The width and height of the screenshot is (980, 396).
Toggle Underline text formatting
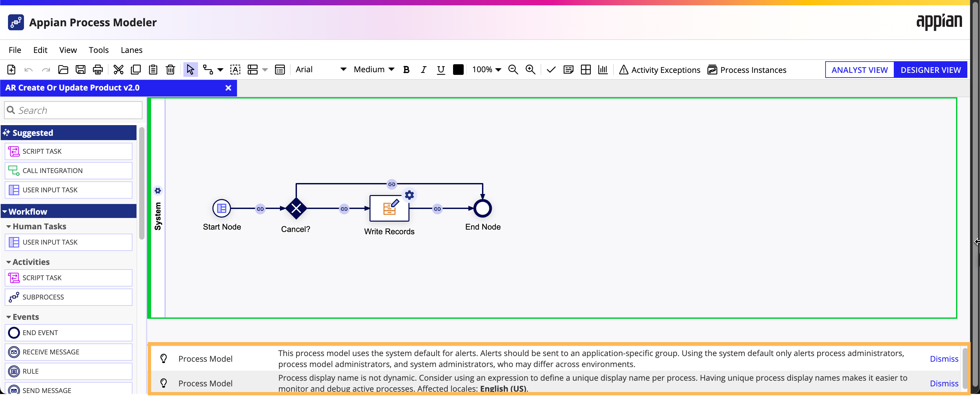point(440,70)
